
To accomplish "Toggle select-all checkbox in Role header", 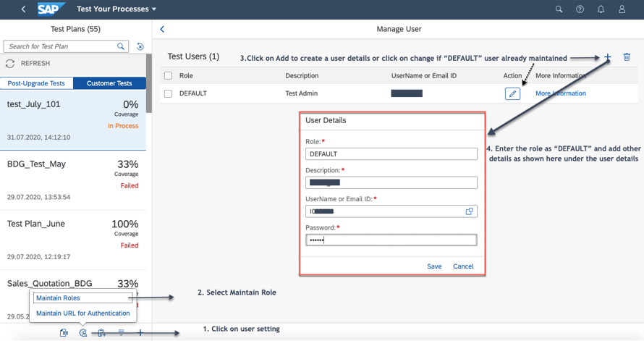I will tap(168, 75).
